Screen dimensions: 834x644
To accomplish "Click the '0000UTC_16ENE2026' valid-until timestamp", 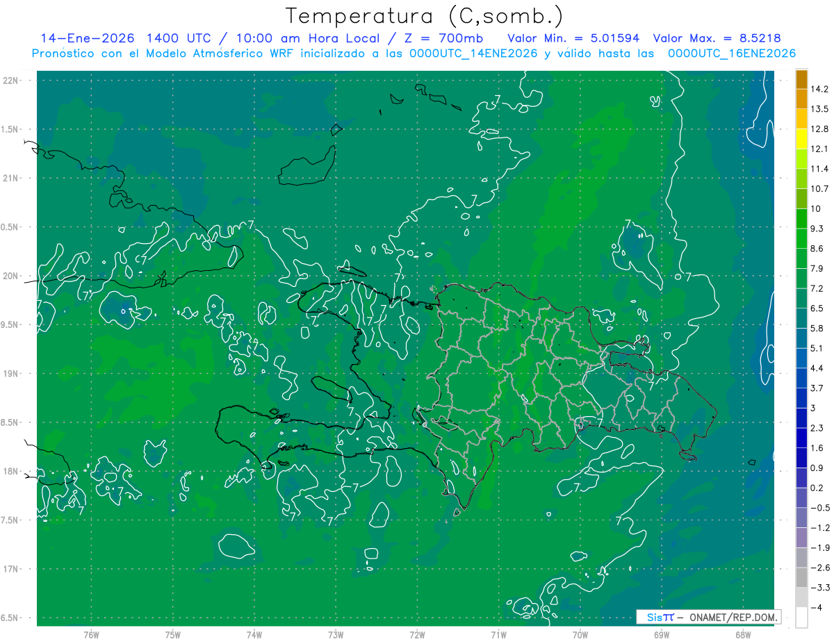I will pos(731,53).
